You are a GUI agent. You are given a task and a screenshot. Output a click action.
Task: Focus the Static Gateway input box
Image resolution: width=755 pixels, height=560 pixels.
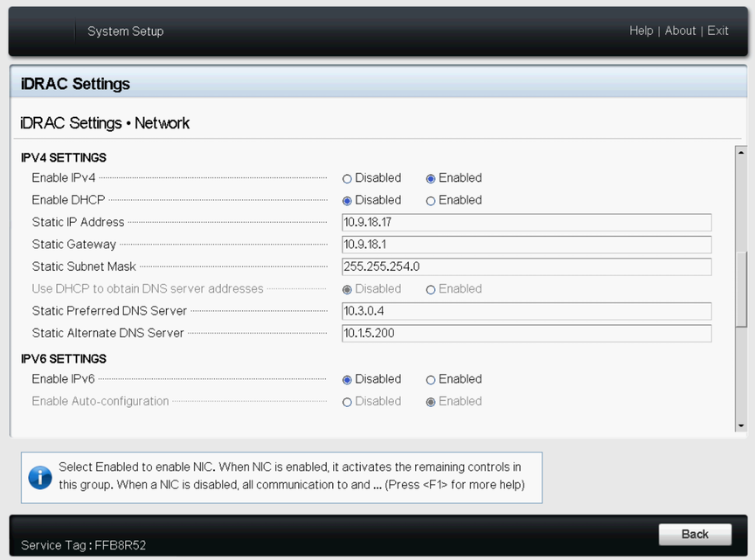526,245
